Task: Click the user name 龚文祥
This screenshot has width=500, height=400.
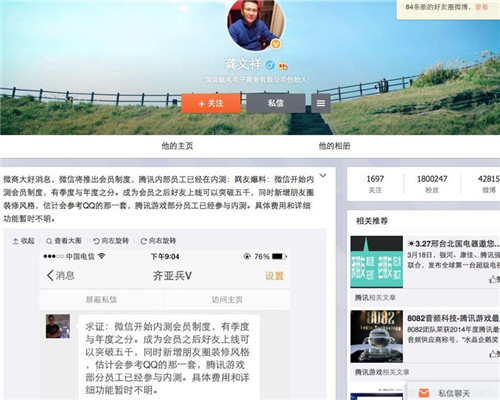Action: pyautogui.click(x=243, y=64)
